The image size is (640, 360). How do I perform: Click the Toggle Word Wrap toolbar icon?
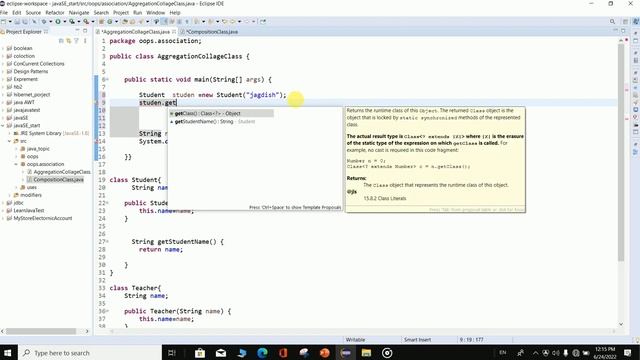click(x=172, y=22)
